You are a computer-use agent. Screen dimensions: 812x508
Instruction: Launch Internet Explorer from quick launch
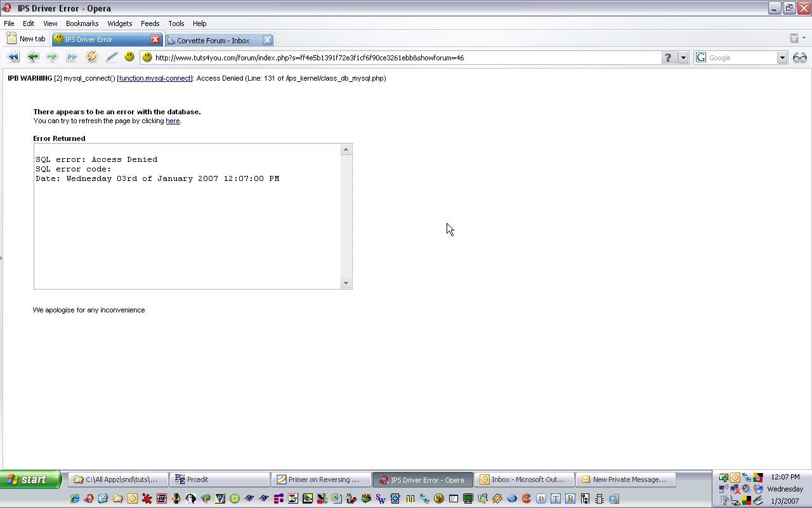(x=74, y=499)
